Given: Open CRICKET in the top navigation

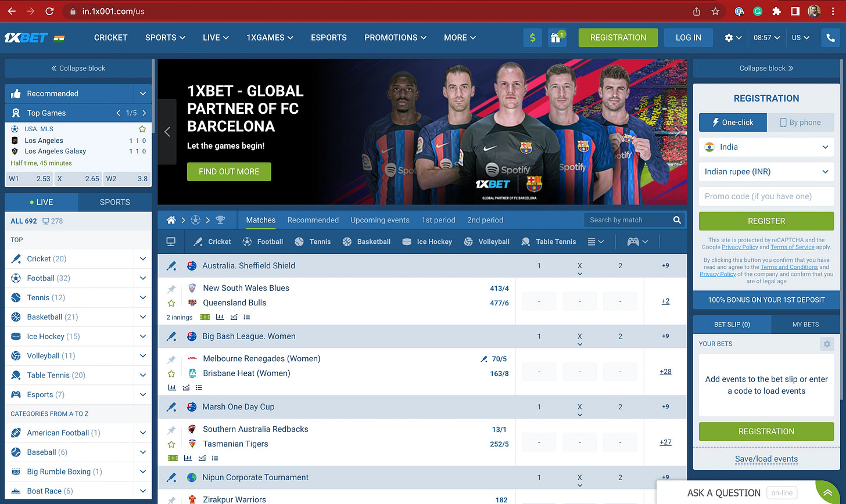Looking at the screenshot, I should pos(110,38).
